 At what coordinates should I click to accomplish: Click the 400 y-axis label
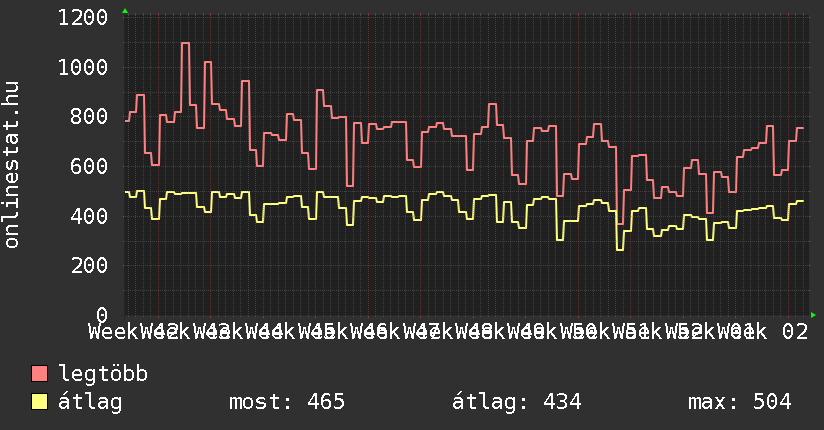90,216
